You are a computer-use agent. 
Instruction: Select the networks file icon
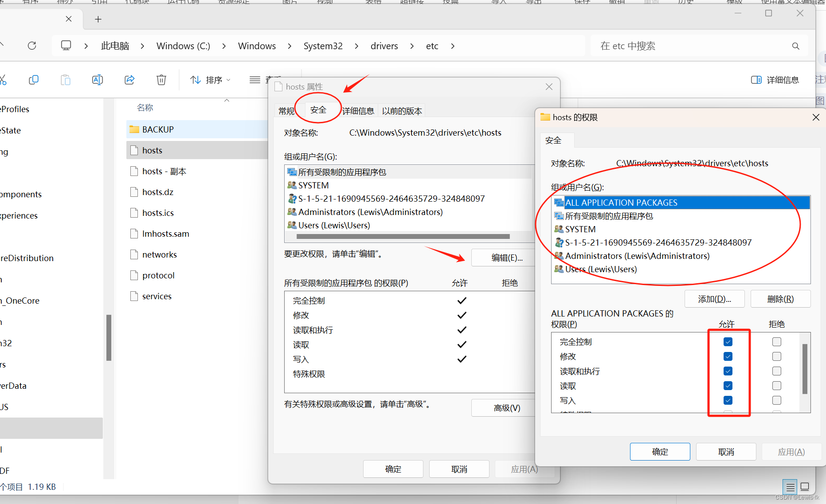pyautogui.click(x=134, y=254)
